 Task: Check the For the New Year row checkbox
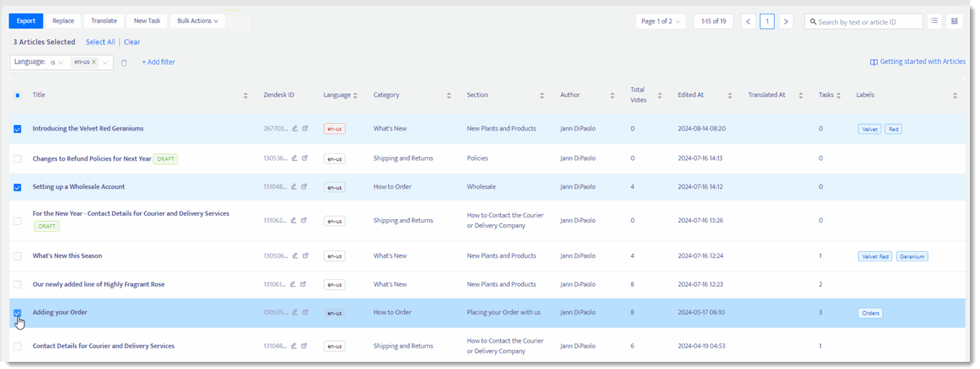click(18, 221)
